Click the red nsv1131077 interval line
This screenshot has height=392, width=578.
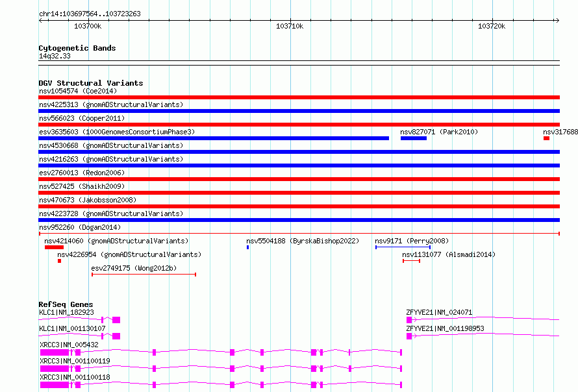pos(411,261)
